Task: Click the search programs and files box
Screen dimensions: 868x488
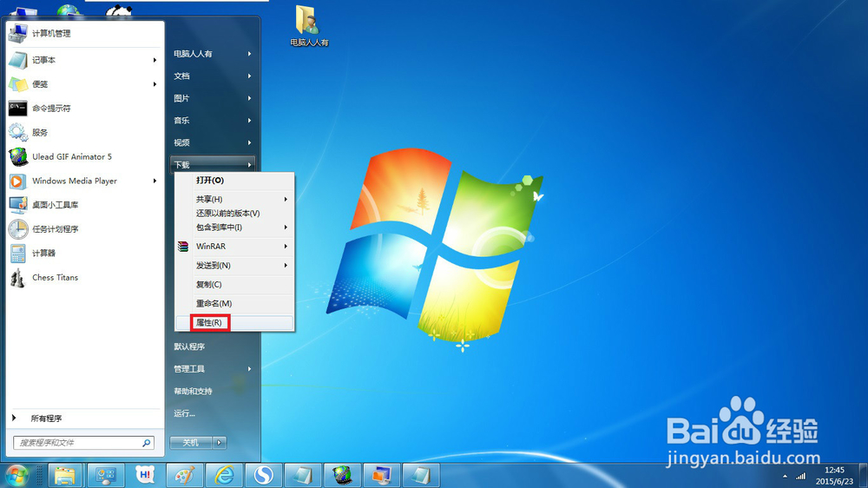Action: pos(83,443)
